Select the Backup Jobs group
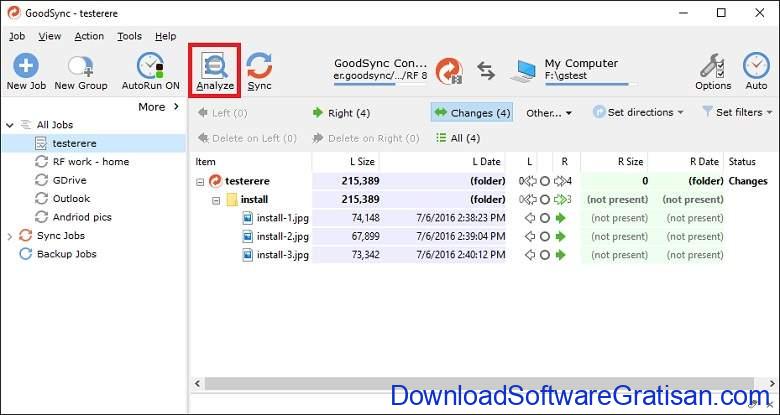The image size is (780, 415). point(66,254)
